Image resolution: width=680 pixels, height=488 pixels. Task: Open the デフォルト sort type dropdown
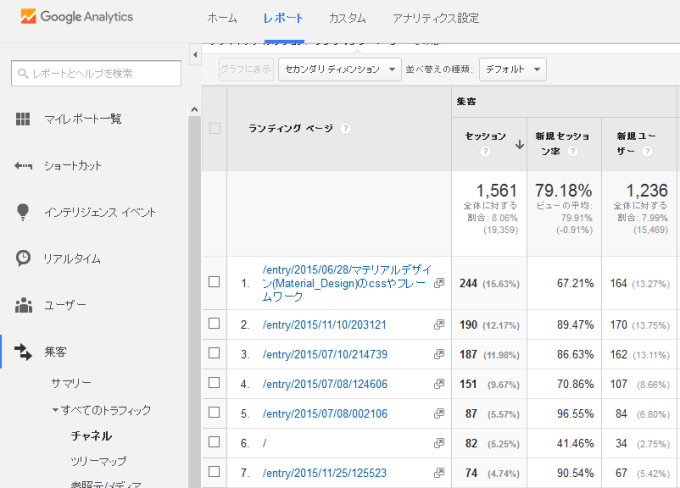point(513,69)
